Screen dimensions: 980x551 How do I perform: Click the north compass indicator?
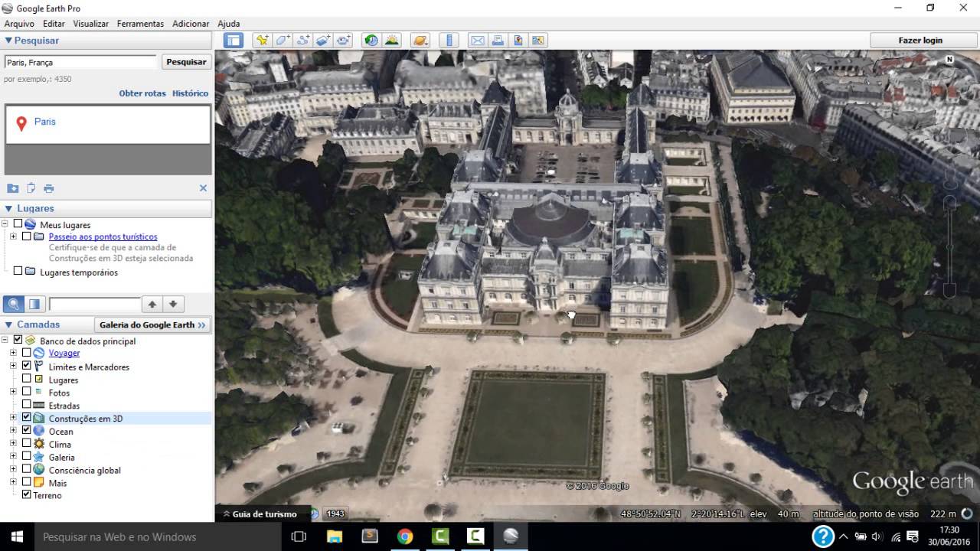(x=949, y=59)
